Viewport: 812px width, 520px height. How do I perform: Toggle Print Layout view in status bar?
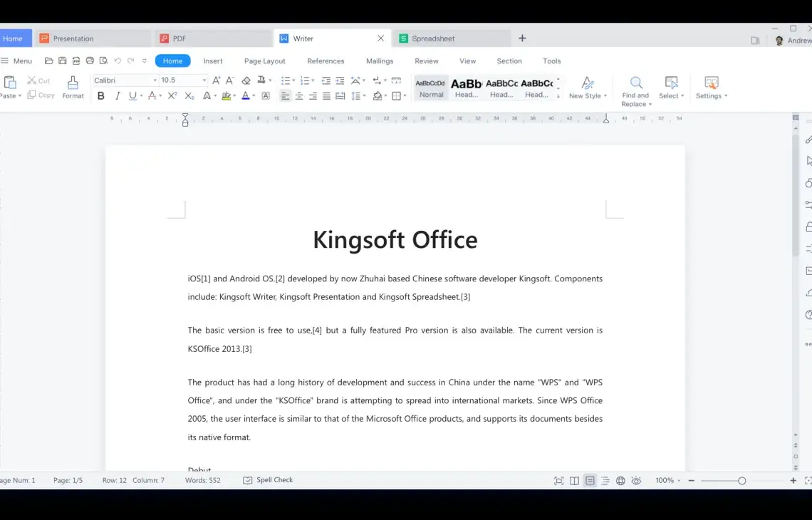point(590,481)
